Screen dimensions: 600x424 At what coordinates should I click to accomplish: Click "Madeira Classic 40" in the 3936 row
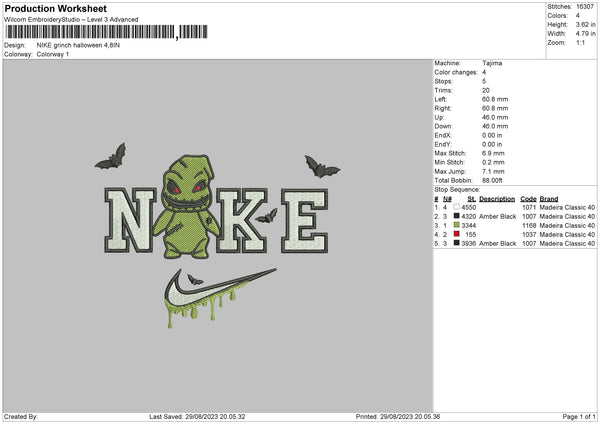point(567,243)
